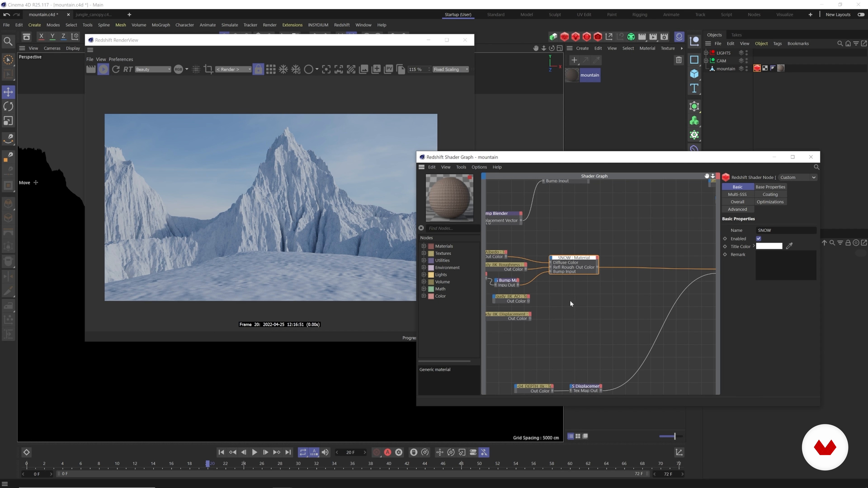Screen dimensions: 868x488
Task: Click the SNOW name input field
Action: click(786, 230)
